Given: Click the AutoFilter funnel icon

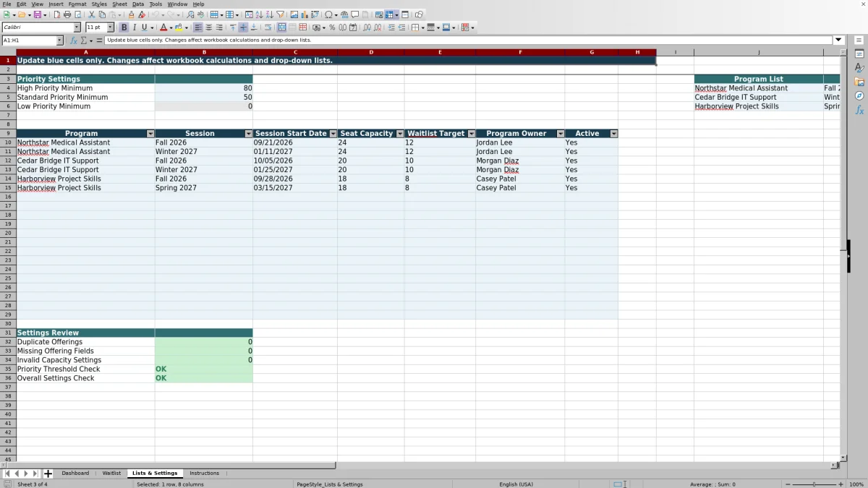Looking at the screenshot, I should (x=279, y=14).
